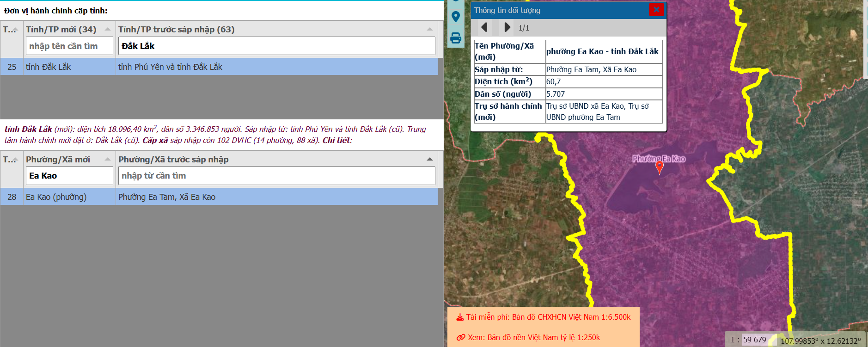Sort by Phường/Xã mới column arrow
The width and height of the screenshot is (868, 347).
point(108,159)
